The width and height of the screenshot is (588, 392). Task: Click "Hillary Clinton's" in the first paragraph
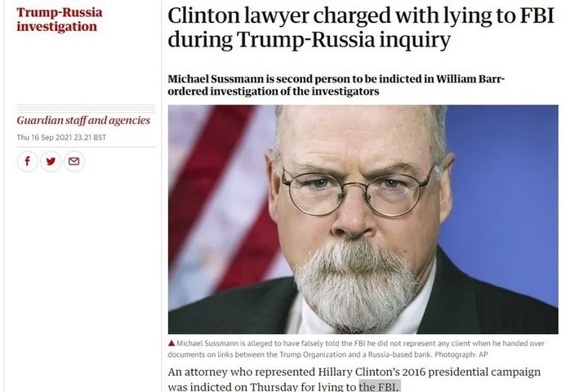click(x=381, y=371)
